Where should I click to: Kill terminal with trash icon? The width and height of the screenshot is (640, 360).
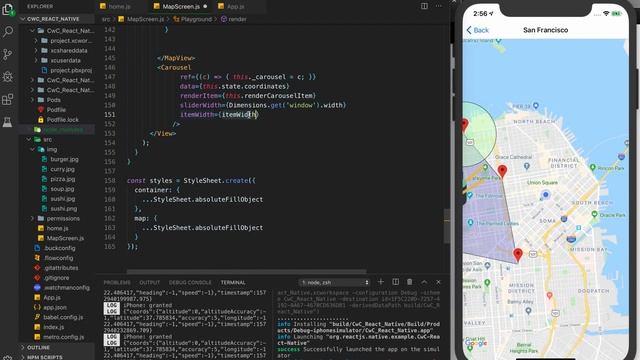409,282
